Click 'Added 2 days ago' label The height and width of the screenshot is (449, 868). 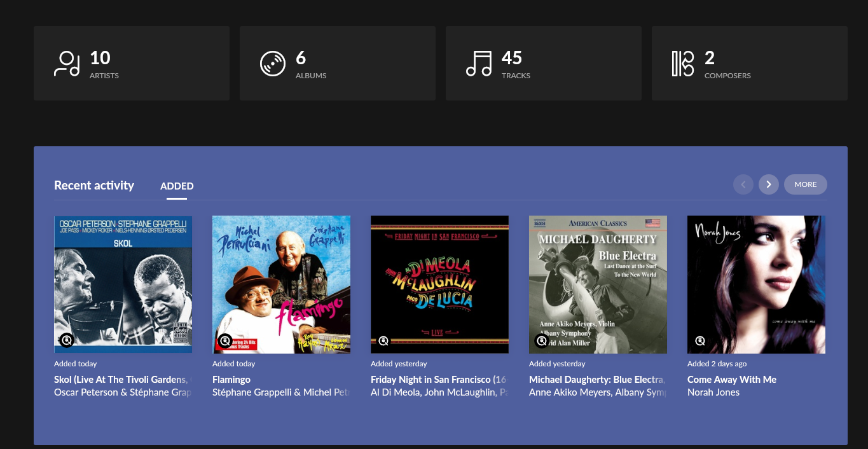(x=717, y=364)
